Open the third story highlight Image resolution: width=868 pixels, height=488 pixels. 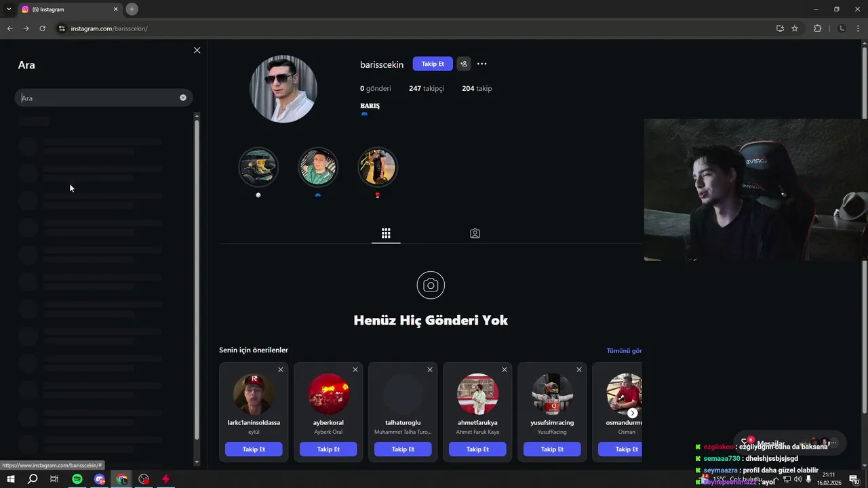click(x=378, y=167)
